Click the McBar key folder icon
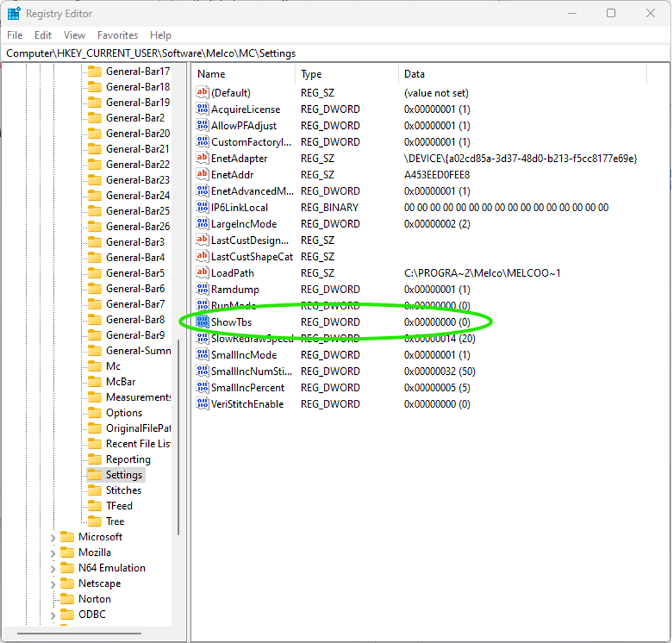Image resolution: width=672 pixels, height=643 pixels. pyautogui.click(x=95, y=381)
